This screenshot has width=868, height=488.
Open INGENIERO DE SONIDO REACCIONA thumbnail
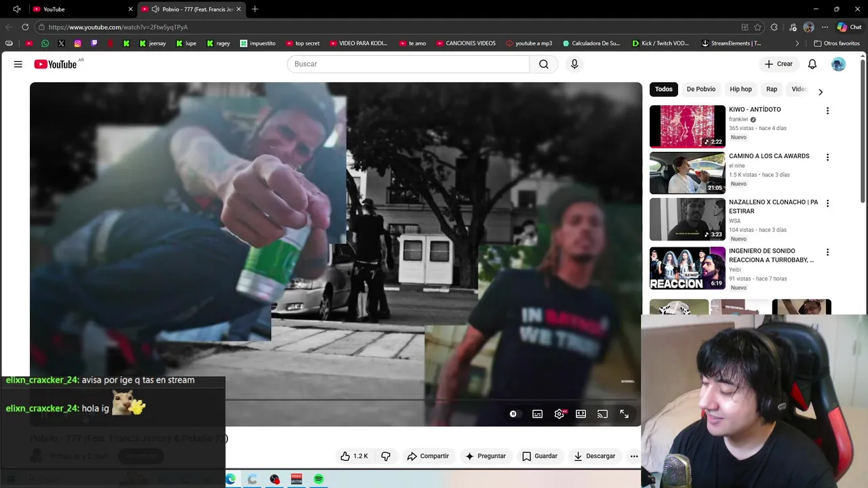click(x=687, y=268)
